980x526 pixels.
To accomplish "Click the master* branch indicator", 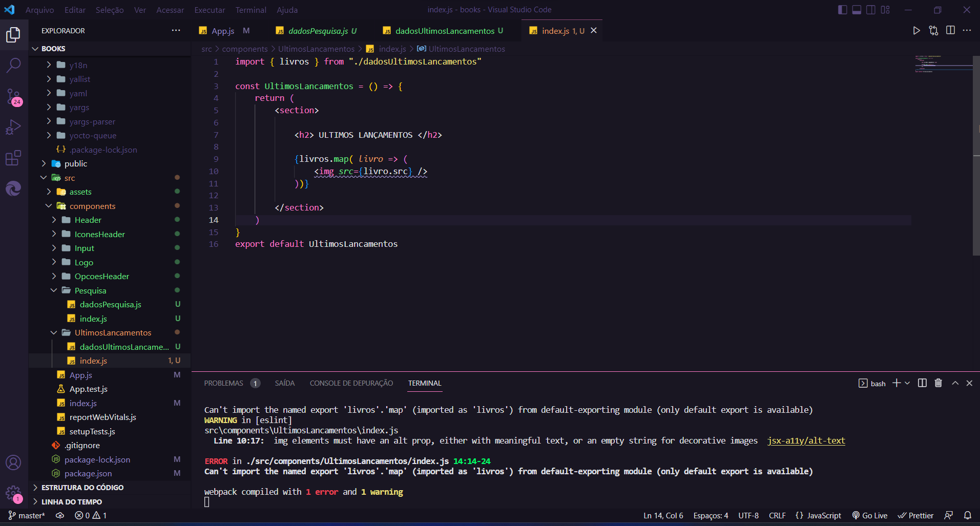I will pyautogui.click(x=27, y=515).
